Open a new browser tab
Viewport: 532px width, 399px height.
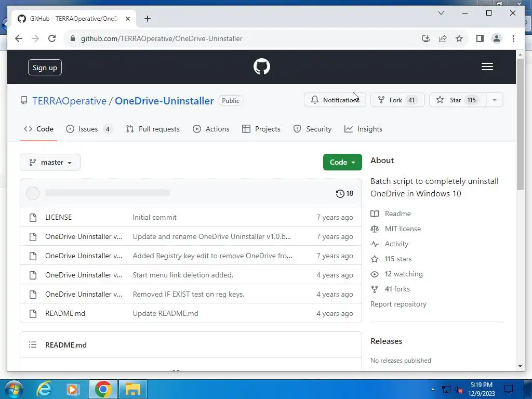(147, 19)
